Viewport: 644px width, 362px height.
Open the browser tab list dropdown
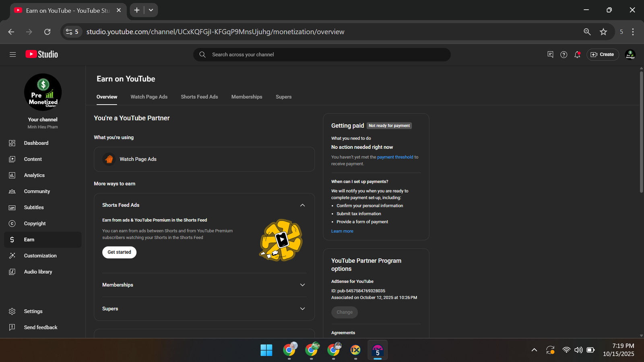(x=151, y=10)
